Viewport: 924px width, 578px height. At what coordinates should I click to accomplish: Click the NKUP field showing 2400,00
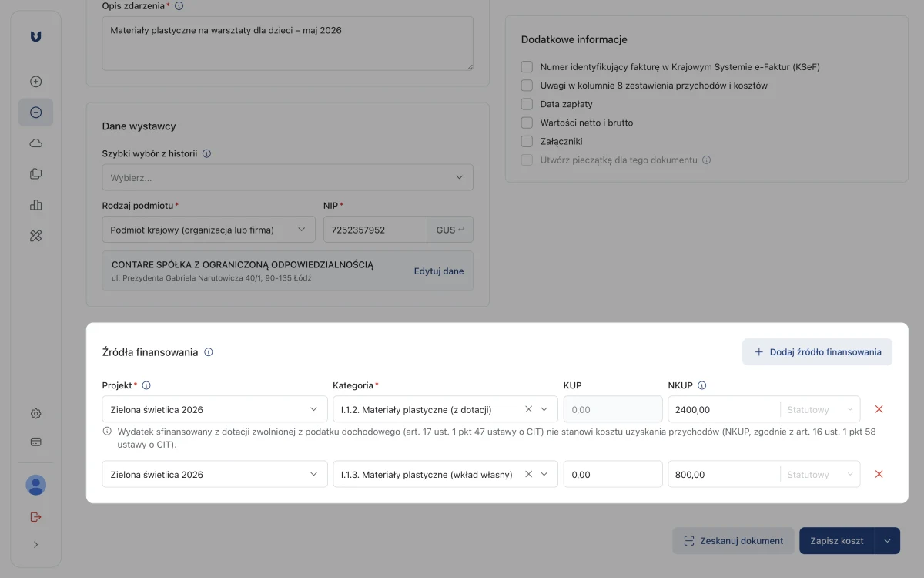tap(724, 409)
